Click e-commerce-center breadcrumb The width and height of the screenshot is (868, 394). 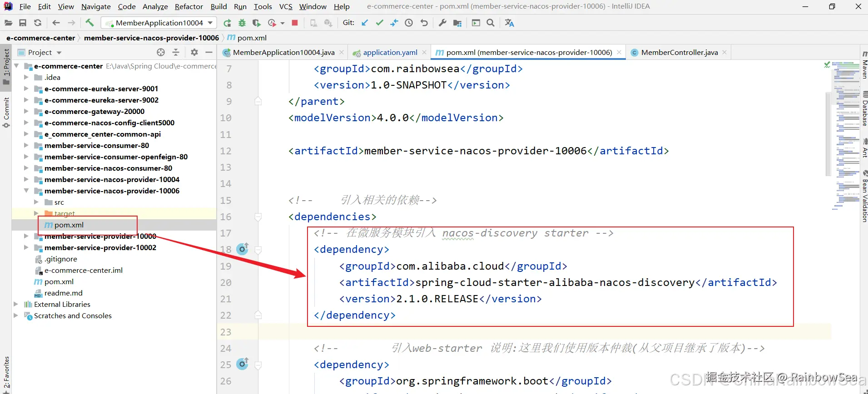40,38
